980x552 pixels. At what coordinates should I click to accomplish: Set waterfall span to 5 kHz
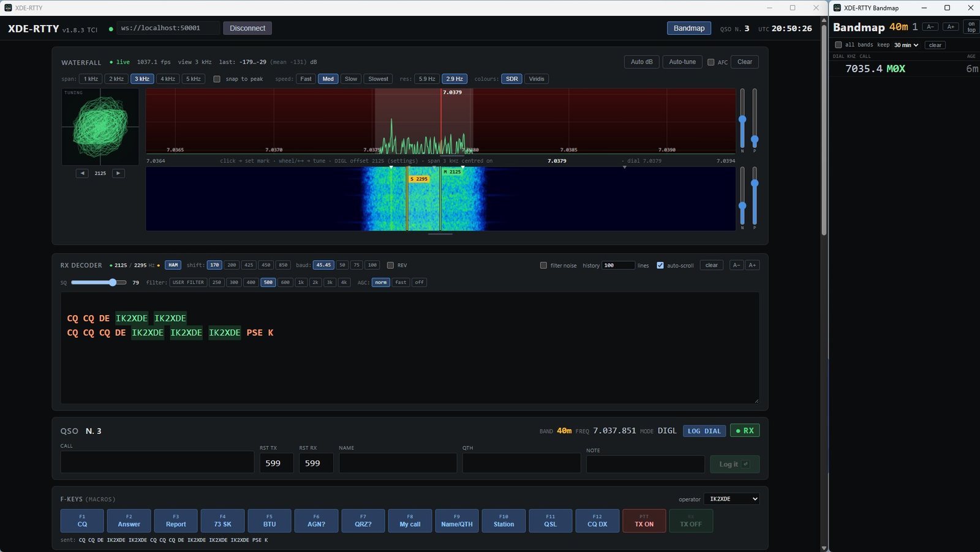pyautogui.click(x=194, y=79)
